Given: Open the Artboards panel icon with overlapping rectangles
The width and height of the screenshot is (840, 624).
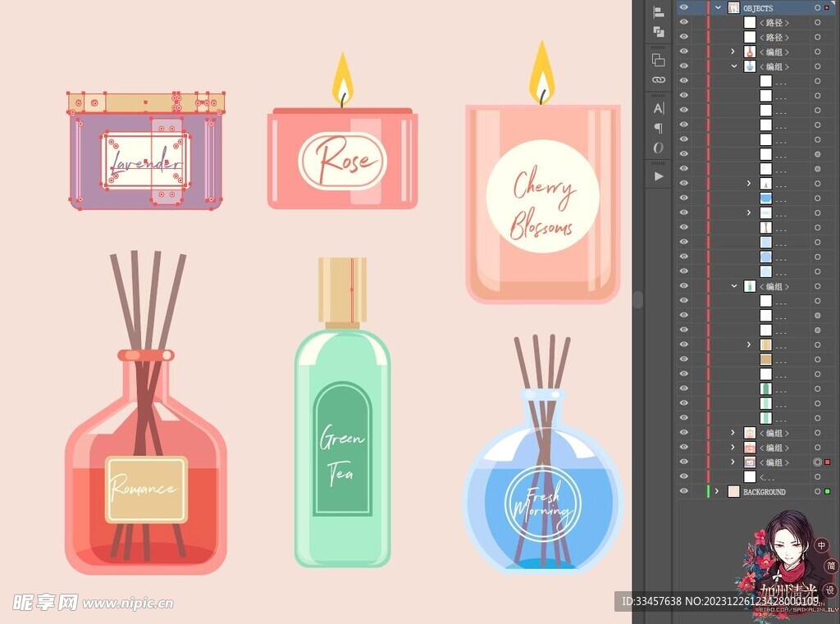Looking at the screenshot, I should click(x=659, y=60).
